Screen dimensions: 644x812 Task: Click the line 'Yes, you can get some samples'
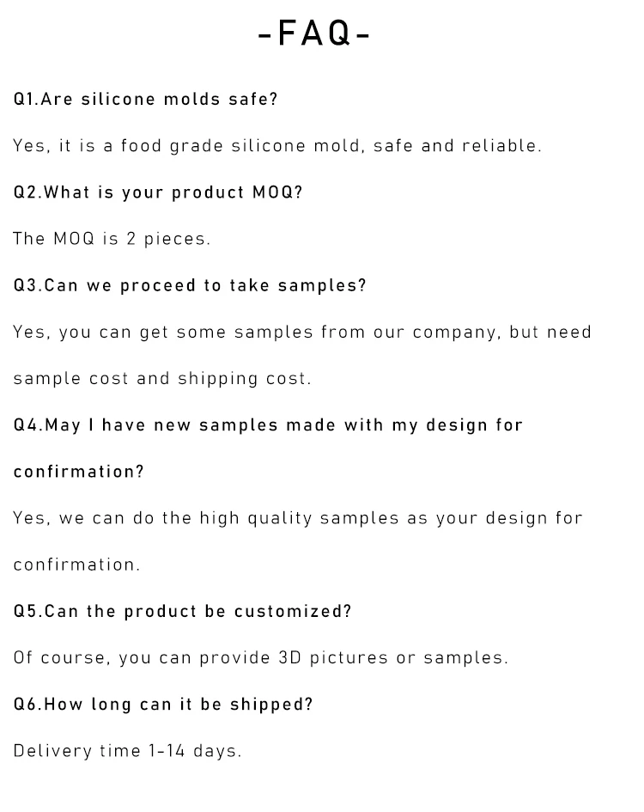(x=302, y=332)
